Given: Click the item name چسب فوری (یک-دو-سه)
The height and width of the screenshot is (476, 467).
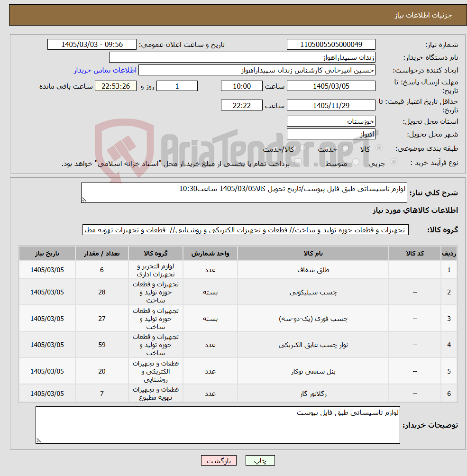Looking at the screenshot, I should point(313,319).
